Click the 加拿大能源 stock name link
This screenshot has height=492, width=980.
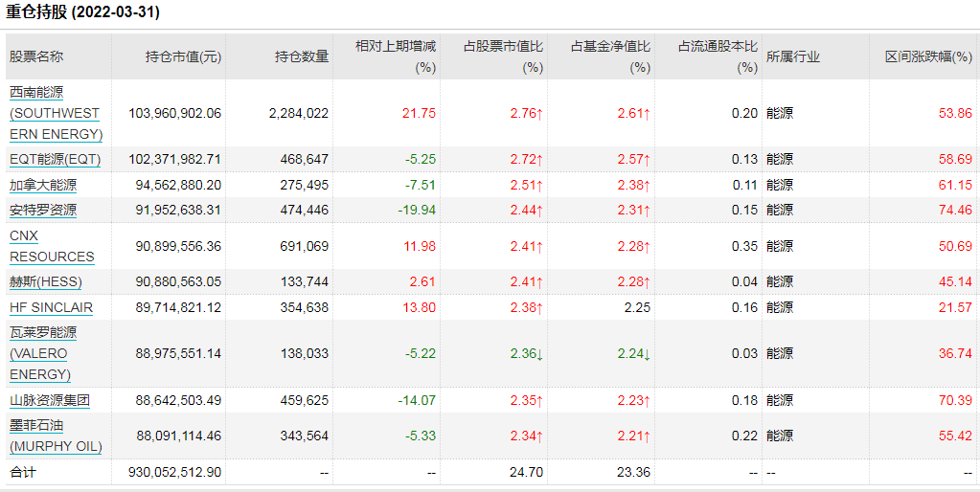pyautogui.click(x=43, y=185)
